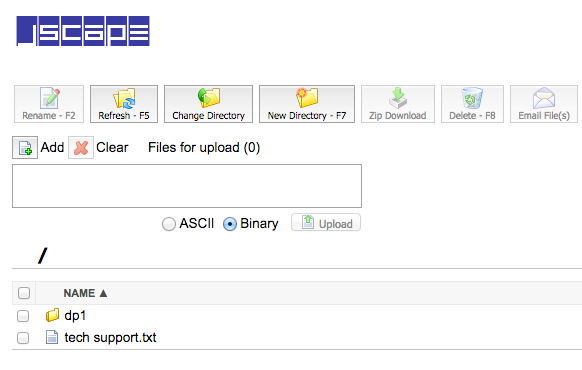Open the Change Directory tool
582x370 pixels.
coord(208,104)
